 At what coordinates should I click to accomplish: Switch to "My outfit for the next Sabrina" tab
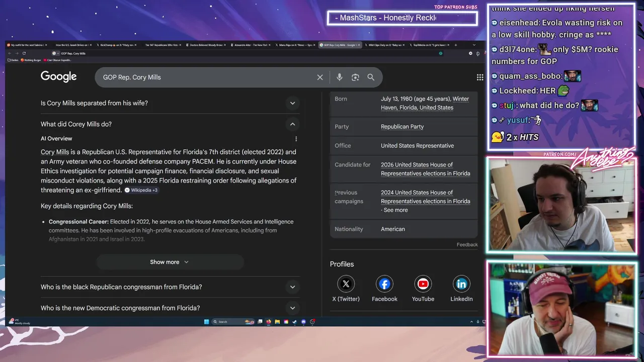click(28, 45)
